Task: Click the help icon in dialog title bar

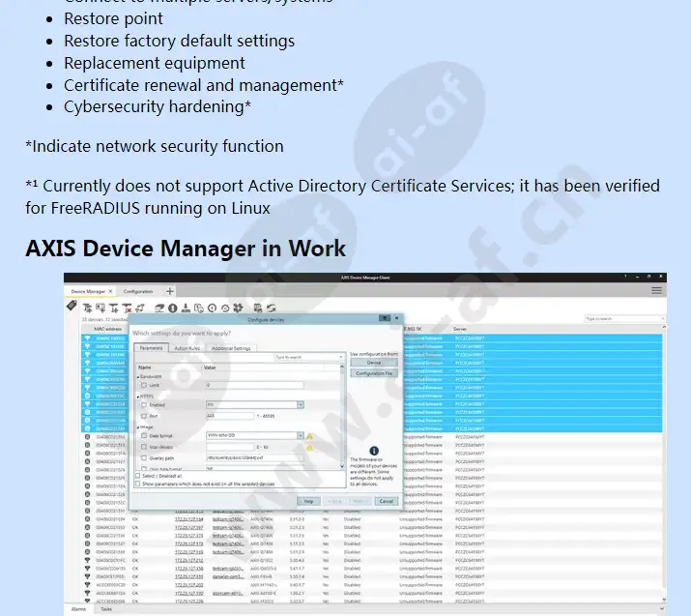Action: pos(385,318)
